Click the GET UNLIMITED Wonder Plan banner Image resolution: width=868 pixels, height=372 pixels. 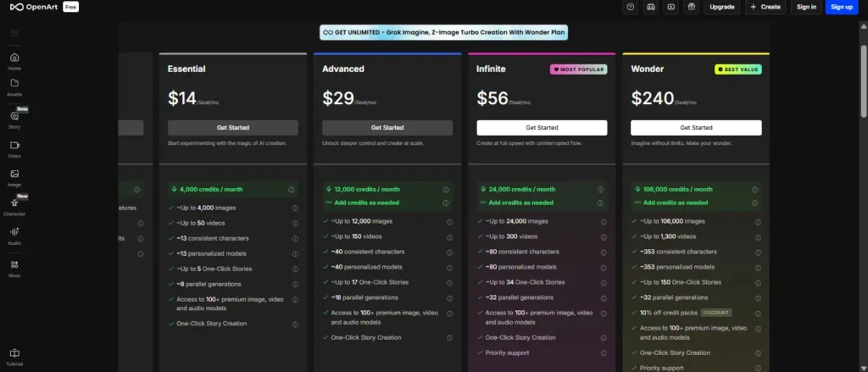443,33
